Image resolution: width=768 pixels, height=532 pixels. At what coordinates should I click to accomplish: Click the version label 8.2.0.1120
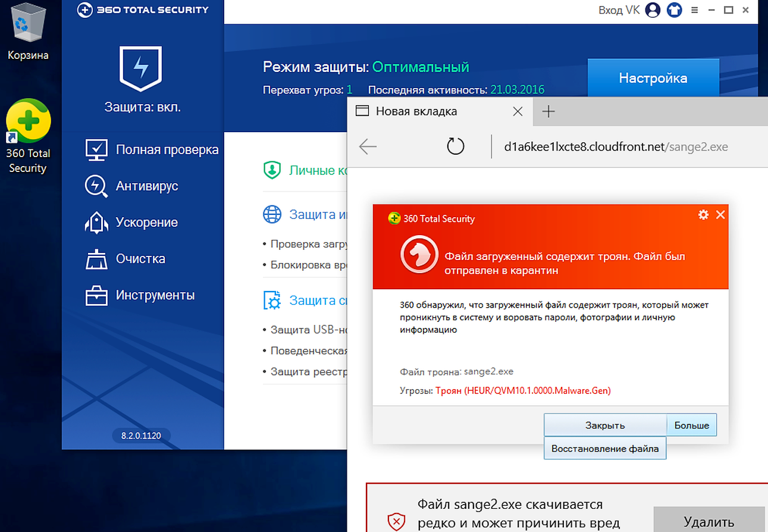click(x=142, y=436)
